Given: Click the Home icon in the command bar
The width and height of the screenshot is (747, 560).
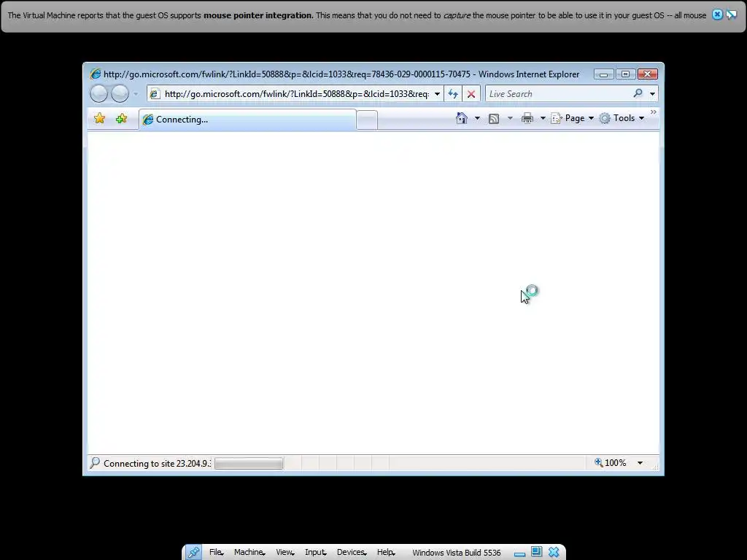Looking at the screenshot, I should point(462,118).
